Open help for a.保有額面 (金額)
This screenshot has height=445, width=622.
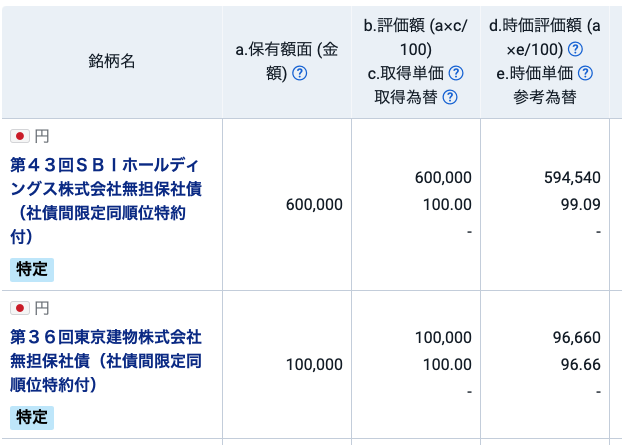pos(300,74)
